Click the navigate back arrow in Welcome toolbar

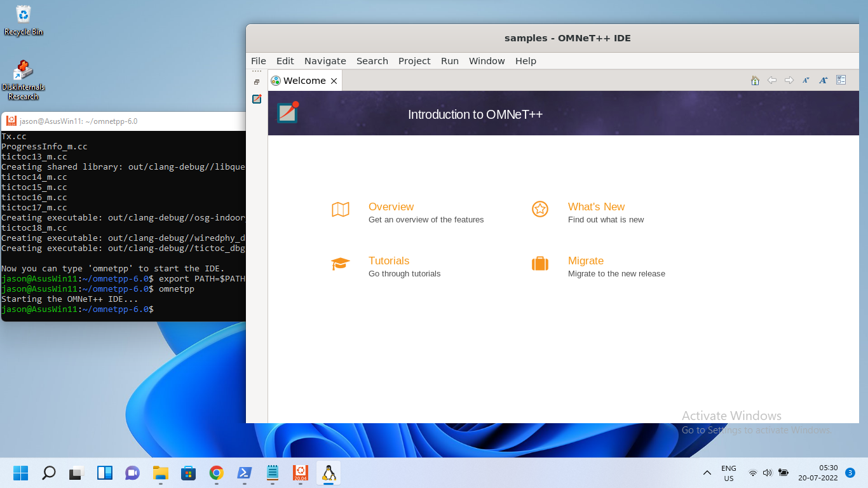pos(772,80)
